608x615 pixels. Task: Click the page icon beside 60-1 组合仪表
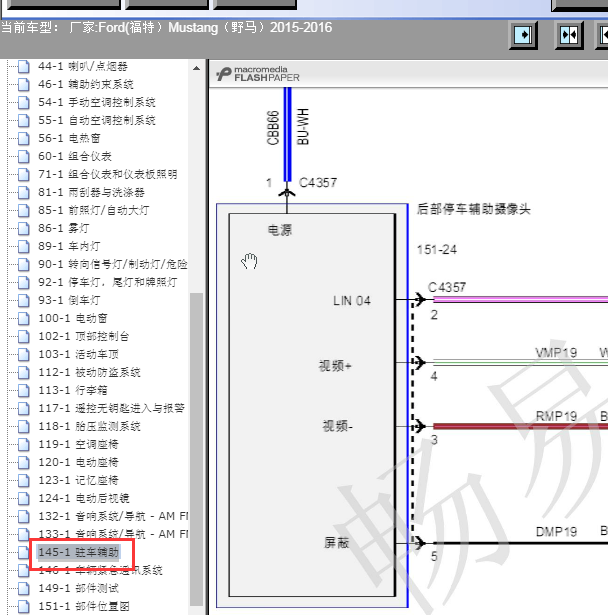[24, 156]
